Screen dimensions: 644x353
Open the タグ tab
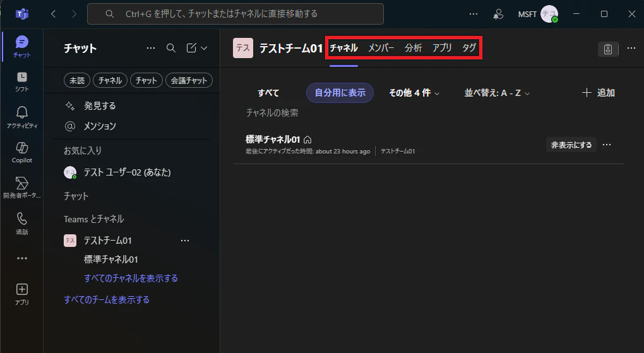click(x=469, y=48)
